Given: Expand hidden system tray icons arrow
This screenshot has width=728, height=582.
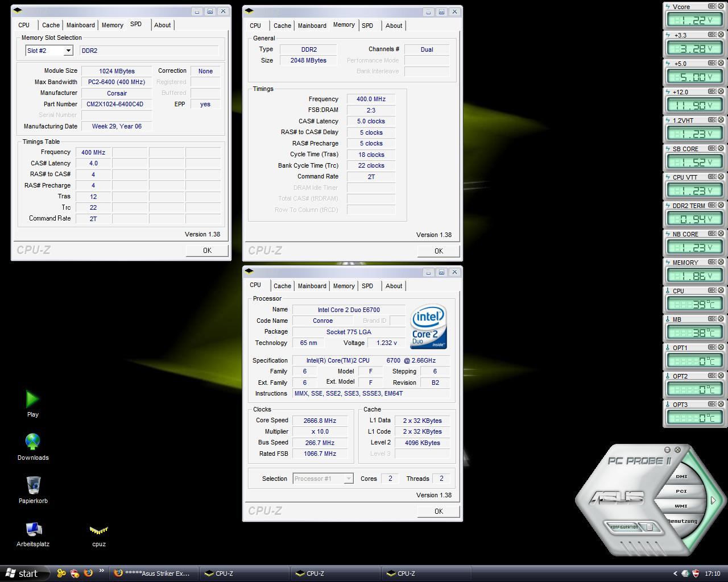Looking at the screenshot, I should (x=675, y=573).
